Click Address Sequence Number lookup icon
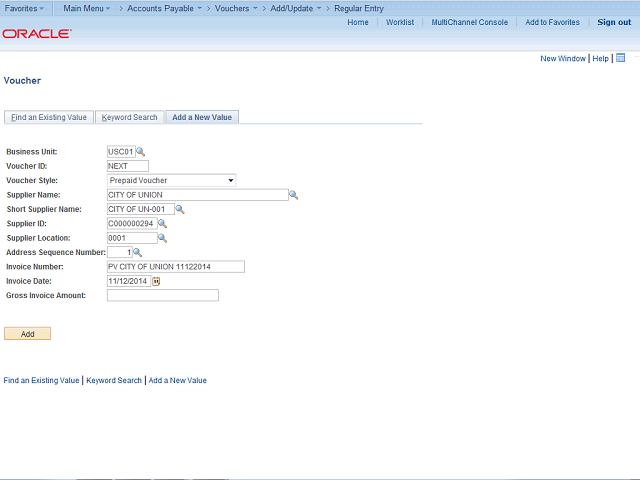This screenshot has width=640, height=480. pos(138,253)
